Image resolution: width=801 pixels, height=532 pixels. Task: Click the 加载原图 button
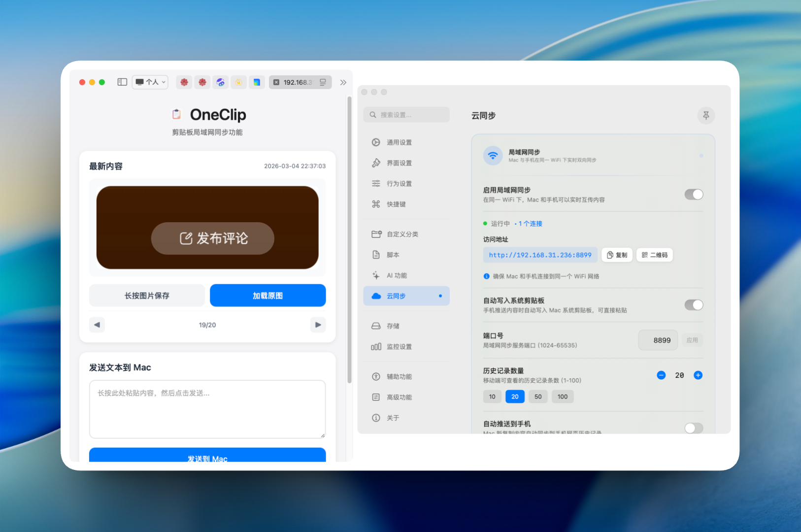point(267,295)
